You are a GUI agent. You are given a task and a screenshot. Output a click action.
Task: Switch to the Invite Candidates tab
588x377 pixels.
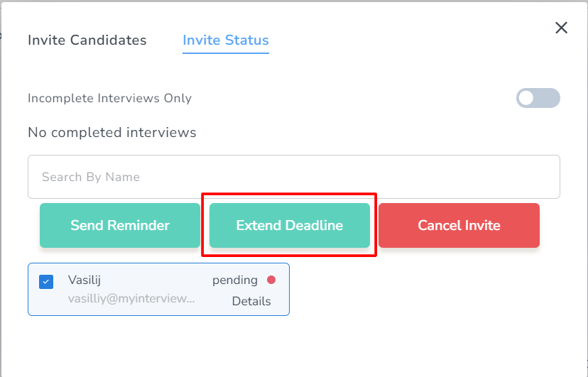coord(87,40)
